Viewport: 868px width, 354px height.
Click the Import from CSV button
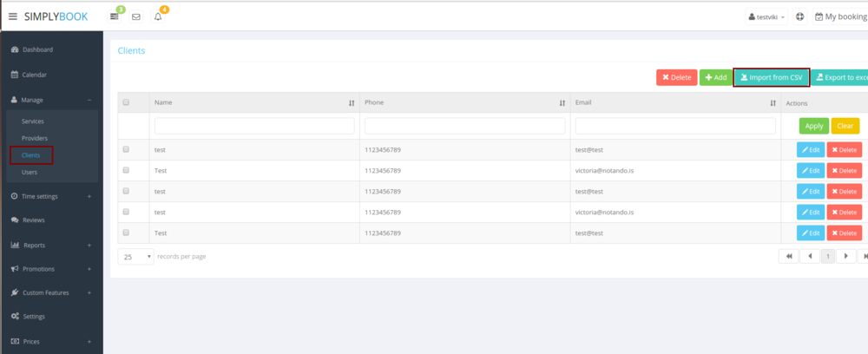point(771,77)
